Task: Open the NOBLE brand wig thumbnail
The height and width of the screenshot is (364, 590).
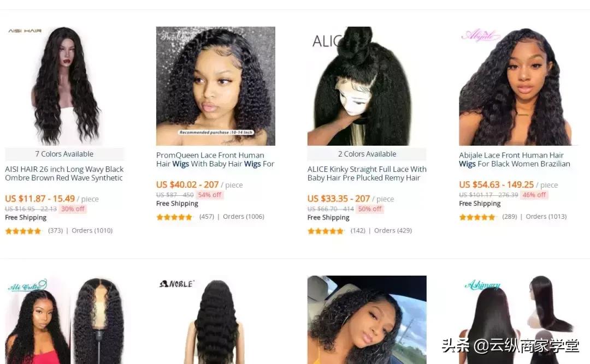Action: 216,320
